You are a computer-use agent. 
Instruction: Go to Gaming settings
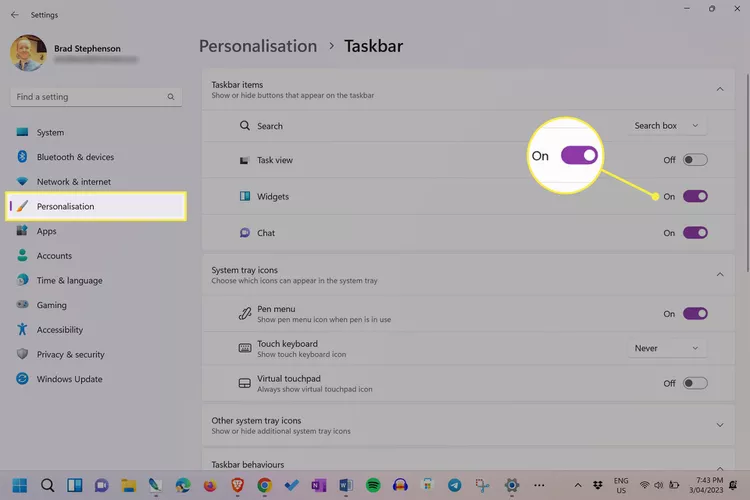pyautogui.click(x=96, y=305)
